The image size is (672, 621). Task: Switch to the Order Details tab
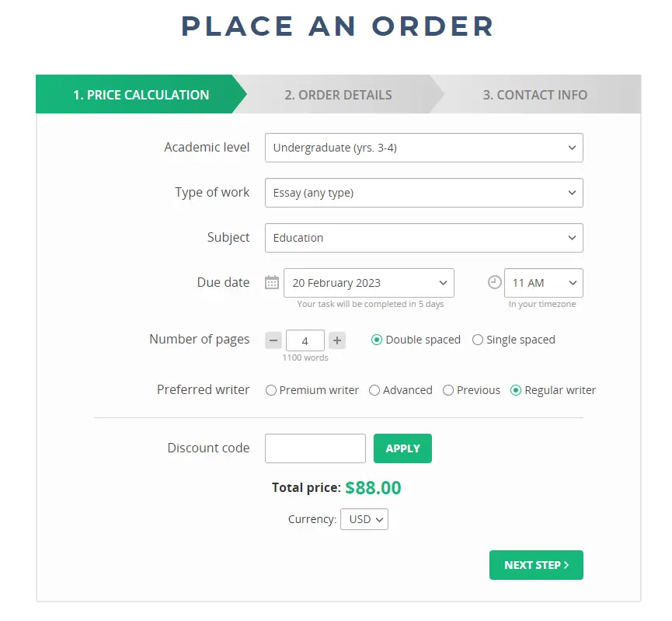(338, 94)
